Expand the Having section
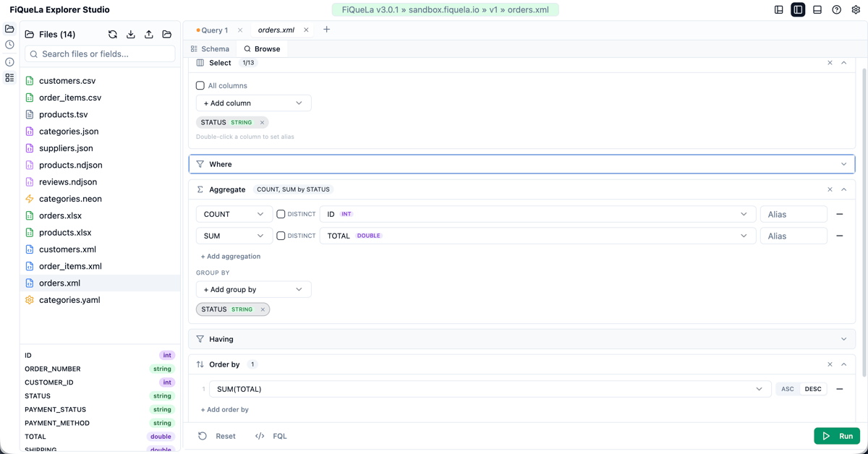 [522, 339]
